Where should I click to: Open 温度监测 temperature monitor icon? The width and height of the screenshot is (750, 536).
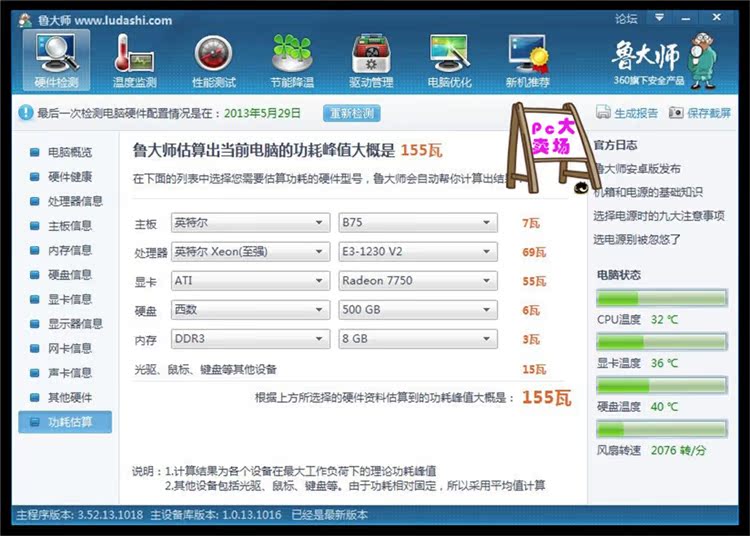click(134, 60)
